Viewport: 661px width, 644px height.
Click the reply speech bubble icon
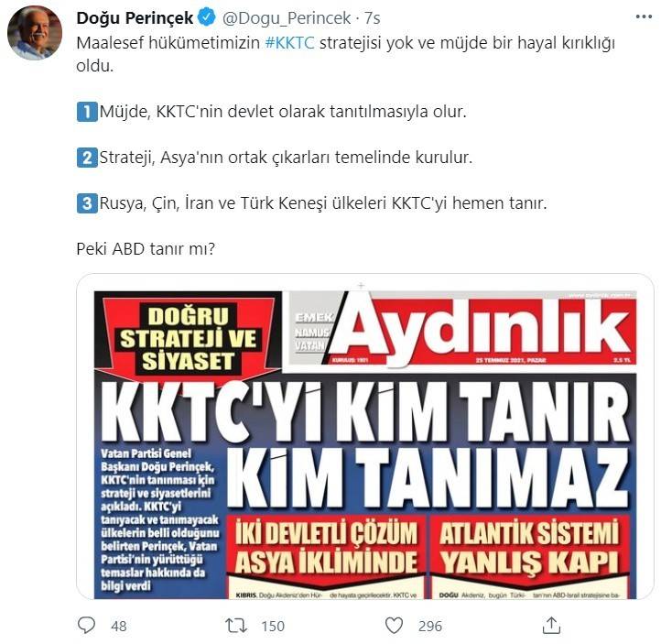pyautogui.click(x=87, y=625)
